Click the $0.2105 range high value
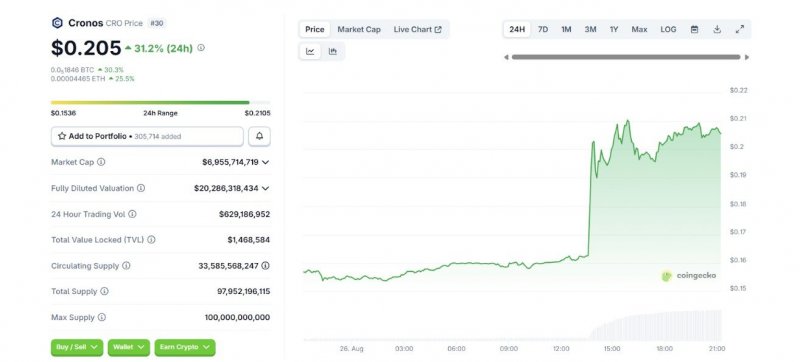800x362 pixels. [258, 113]
